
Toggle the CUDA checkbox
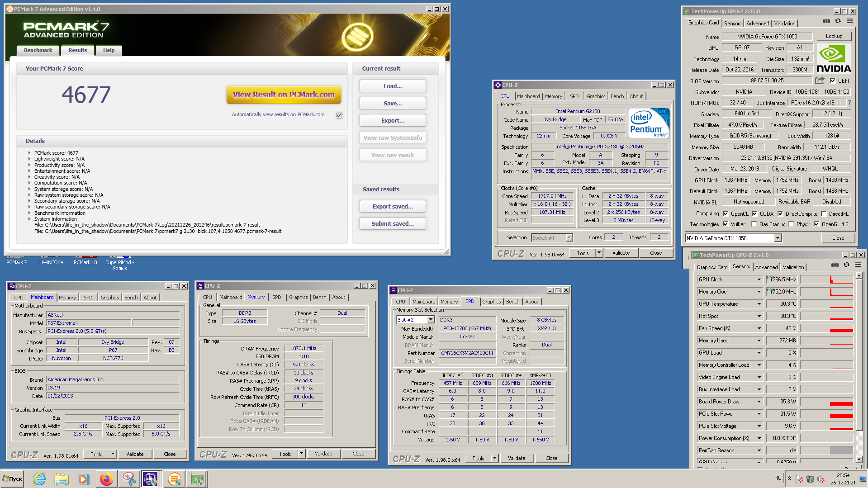[754, 213]
